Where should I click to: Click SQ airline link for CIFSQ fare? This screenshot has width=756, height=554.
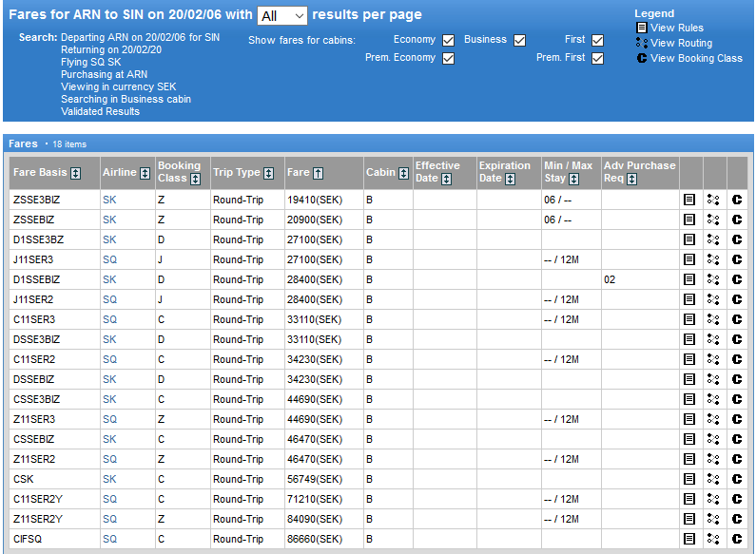tap(109, 539)
